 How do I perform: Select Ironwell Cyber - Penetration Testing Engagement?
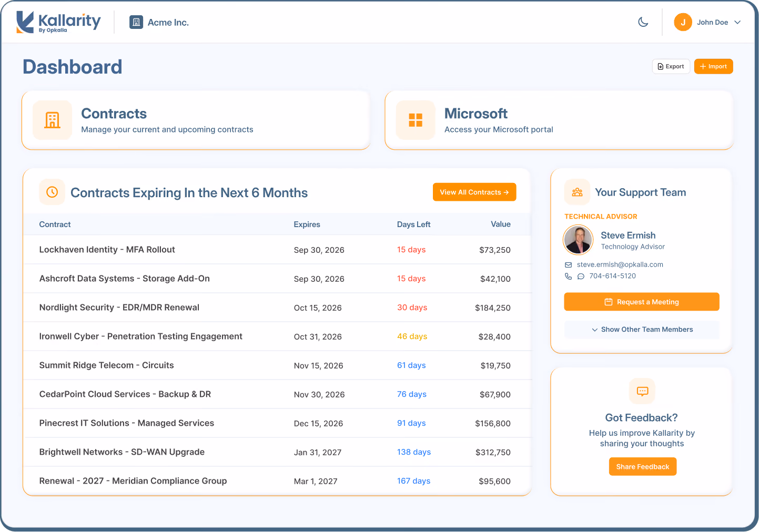277,336
